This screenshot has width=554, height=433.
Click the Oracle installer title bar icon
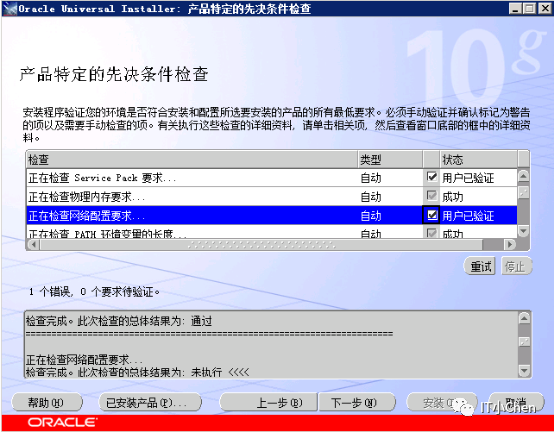click(10, 8)
